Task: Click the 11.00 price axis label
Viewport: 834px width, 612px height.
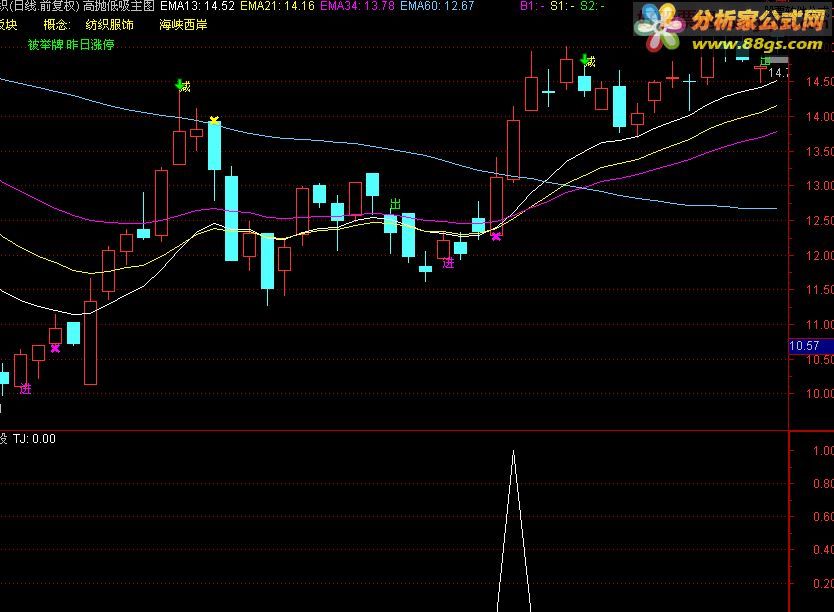Action: tap(819, 324)
